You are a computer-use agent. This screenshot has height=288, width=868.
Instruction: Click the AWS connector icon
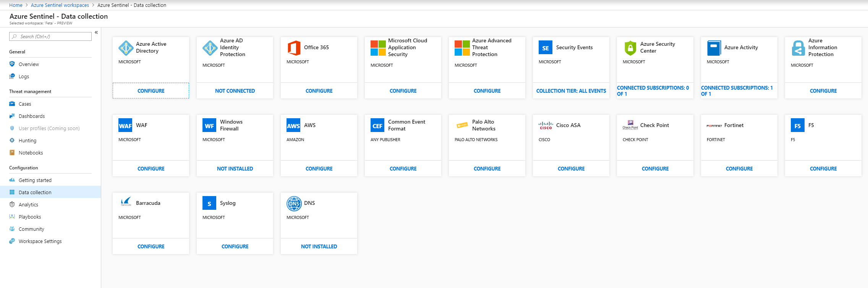point(293,125)
